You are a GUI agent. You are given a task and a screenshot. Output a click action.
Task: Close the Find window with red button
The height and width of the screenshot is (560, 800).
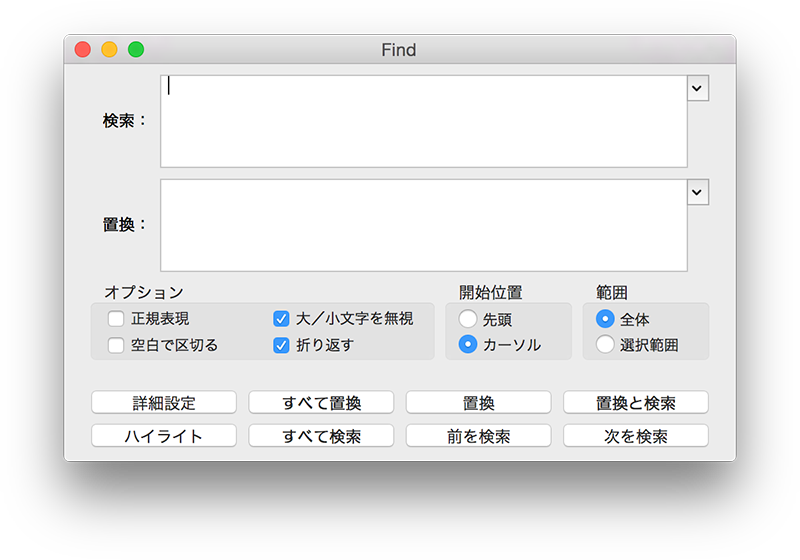pos(83,49)
